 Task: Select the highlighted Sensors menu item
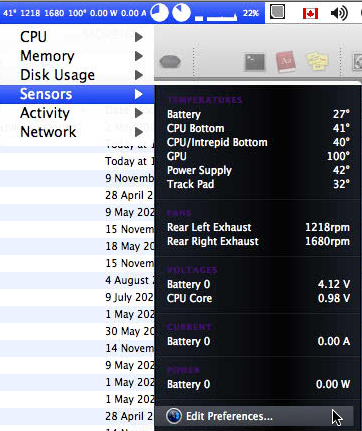pyautogui.click(x=77, y=94)
